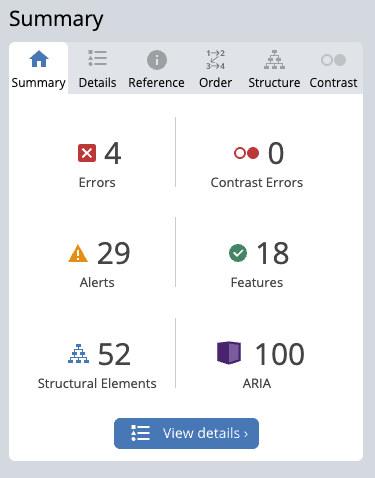Click the Reference info circle icon
Image resolution: width=375 pixels, height=478 pixels.
click(x=157, y=60)
